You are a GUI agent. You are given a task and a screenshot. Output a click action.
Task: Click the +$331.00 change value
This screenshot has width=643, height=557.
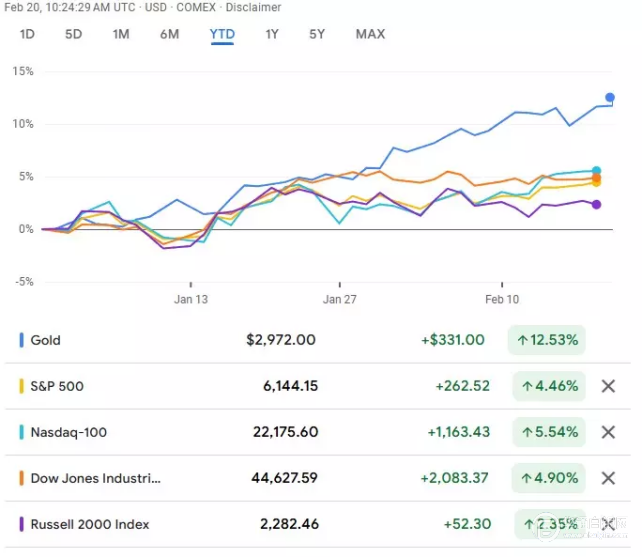(453, 340)
